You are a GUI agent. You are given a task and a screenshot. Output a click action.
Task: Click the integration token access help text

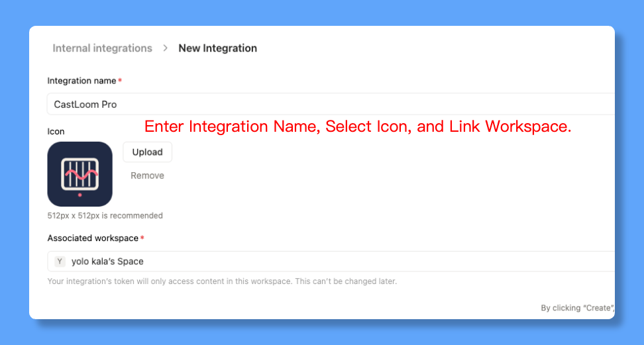pos(222,281)
